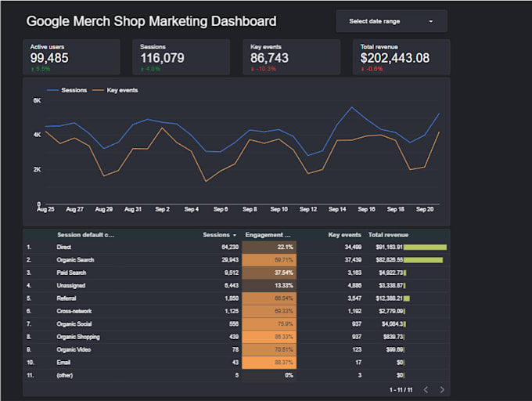Select the Total revenue scorecard
The height and width of the screenshot is (401, 532).
[401, 57]
